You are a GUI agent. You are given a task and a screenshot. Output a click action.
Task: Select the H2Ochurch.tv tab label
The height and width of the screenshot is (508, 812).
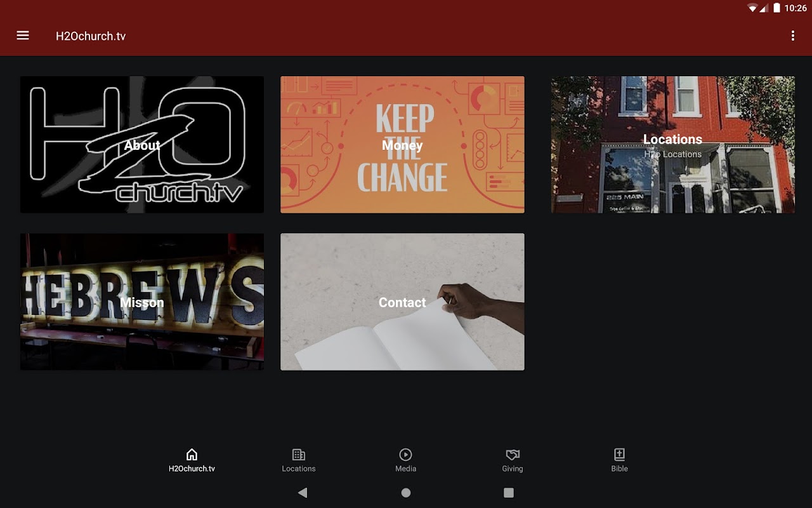coord(192,469)
